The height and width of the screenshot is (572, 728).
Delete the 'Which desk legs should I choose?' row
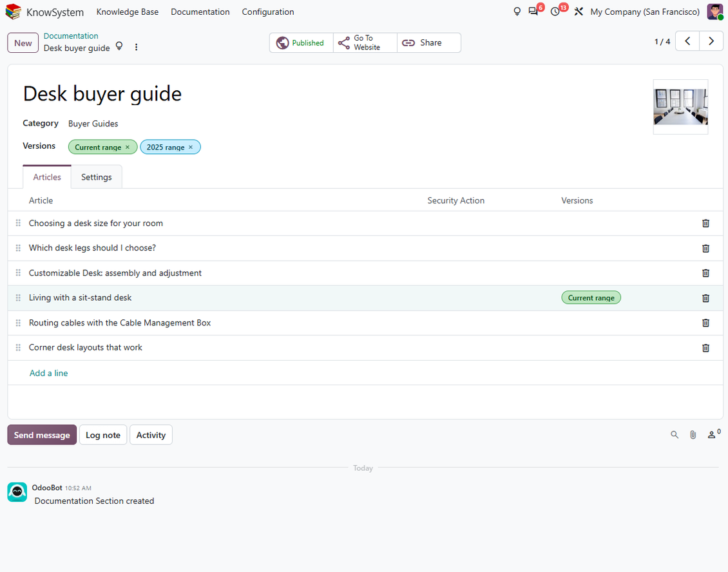[x=705, y=249]
